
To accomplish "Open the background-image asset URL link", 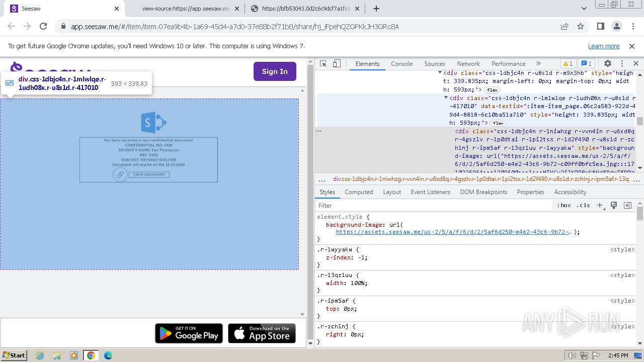I will point(453,232).
